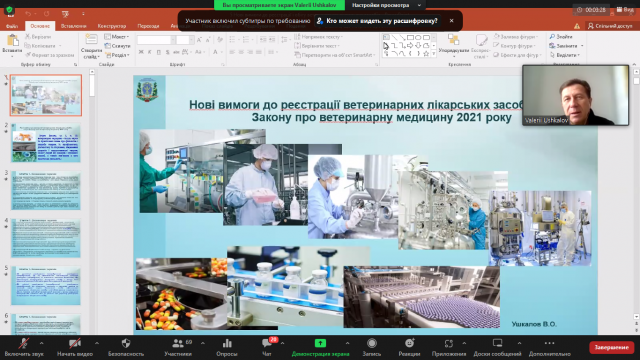This screenshot has width=640, height=360.
Task: Open the Опросы polls icon
Action: tap(227, 343)
